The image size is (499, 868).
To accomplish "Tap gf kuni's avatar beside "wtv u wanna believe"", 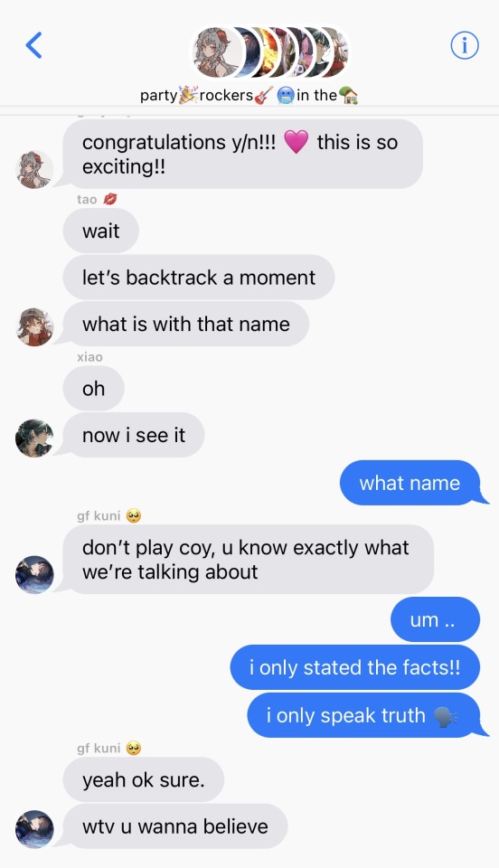I will 34,829.
